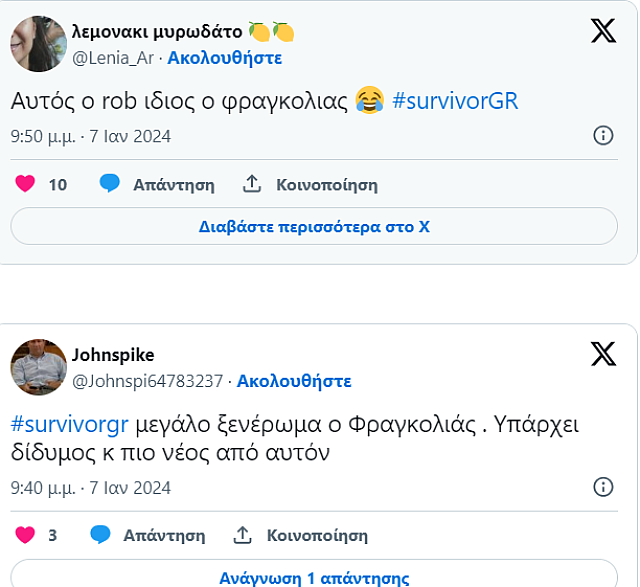Open Johnspike's profile avatar
640x587 pixels.
pos(38,367)
